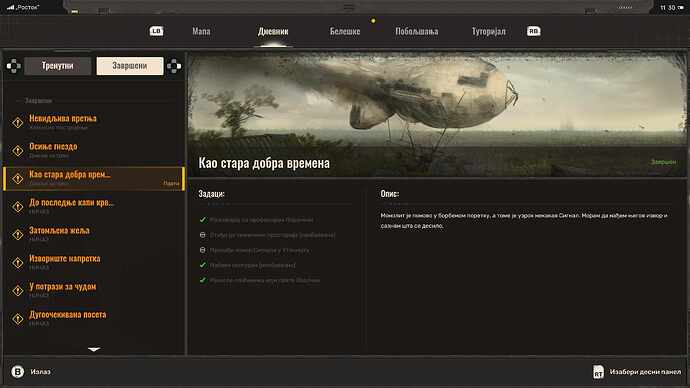
Task: Click the Излаз exit label
Action: 40,372
